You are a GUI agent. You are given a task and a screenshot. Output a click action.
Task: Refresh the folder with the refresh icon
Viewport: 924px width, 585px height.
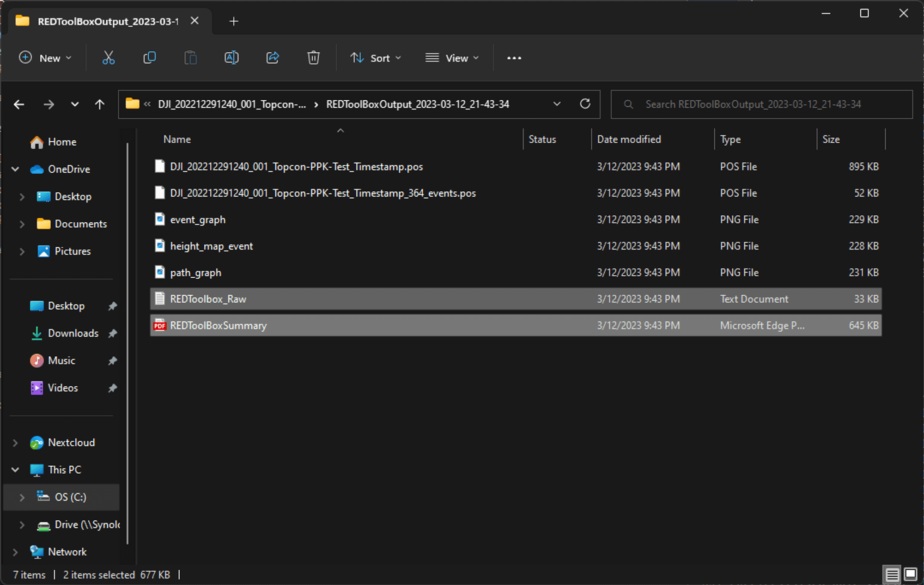coord(585,104)
